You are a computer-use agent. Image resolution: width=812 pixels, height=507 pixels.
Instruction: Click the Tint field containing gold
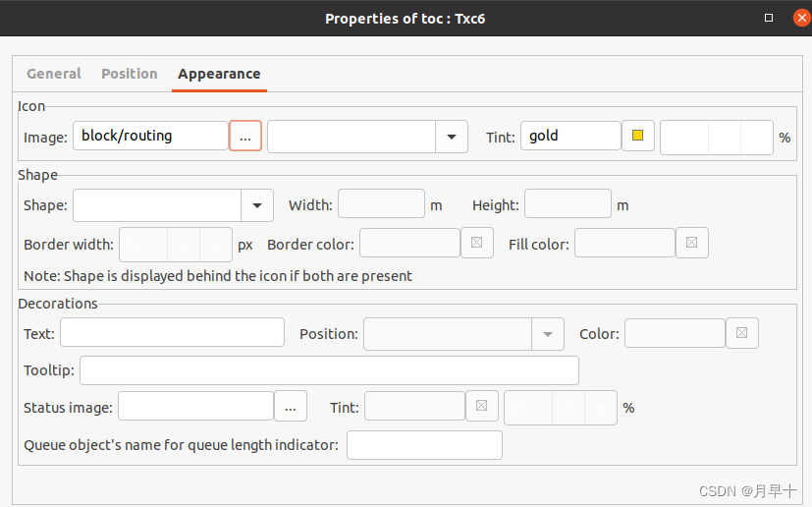[x=570, y=137]
